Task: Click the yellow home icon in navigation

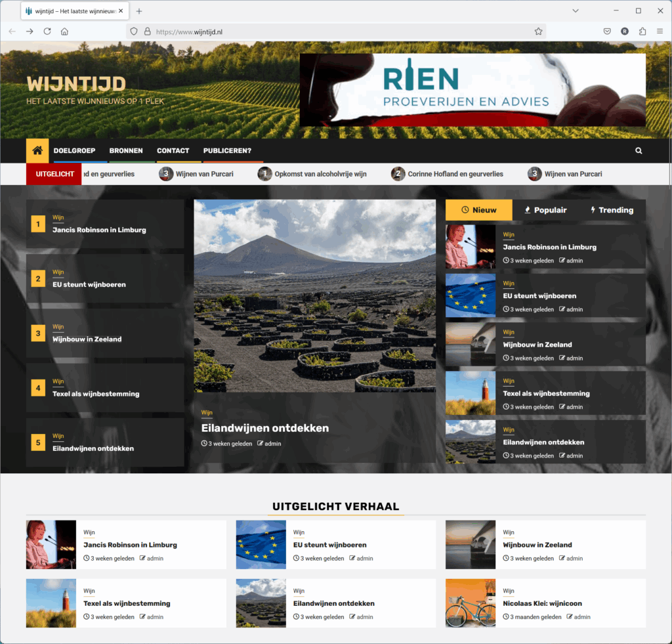Action: pos(37,150)
